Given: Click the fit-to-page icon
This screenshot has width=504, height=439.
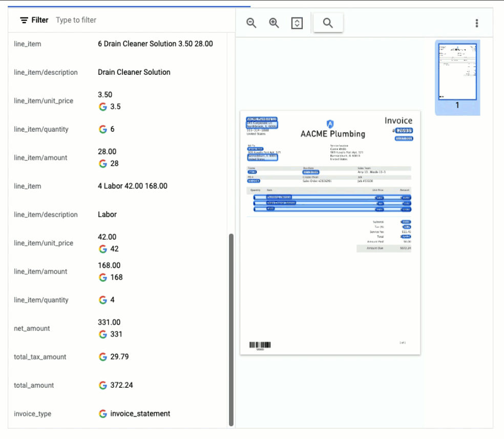Looking at the screenshot, I should tap(297, 23).
